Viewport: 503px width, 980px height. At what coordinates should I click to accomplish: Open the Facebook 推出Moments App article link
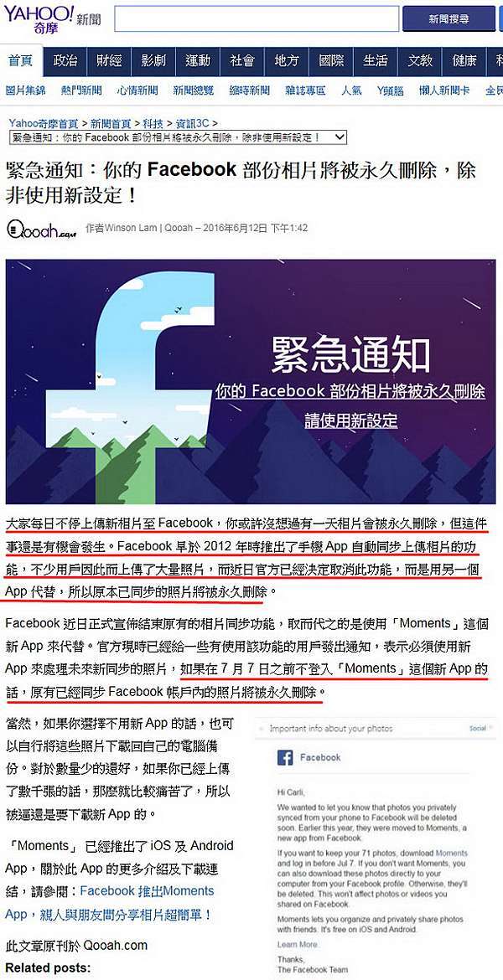pyautogui.click(x=110, y=902)
